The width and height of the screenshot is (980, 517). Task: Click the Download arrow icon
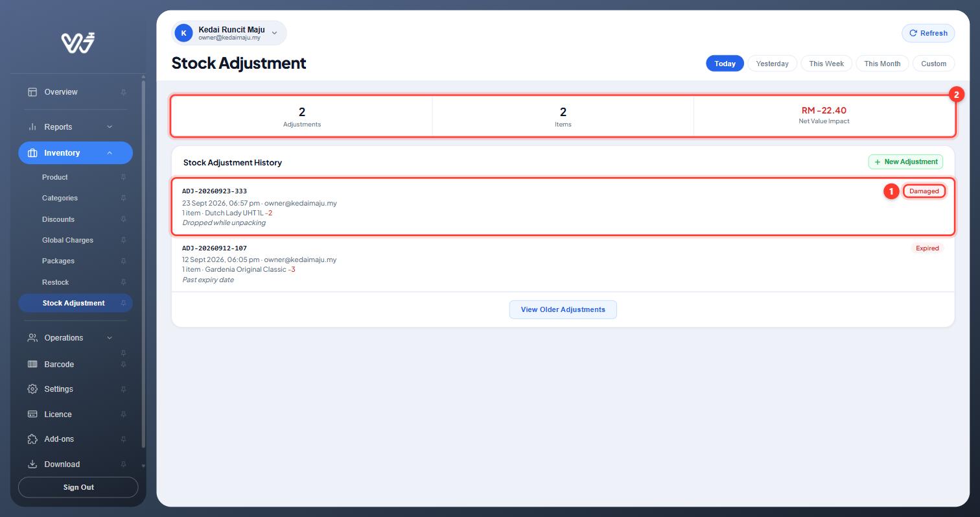click(x=32, y=464)
